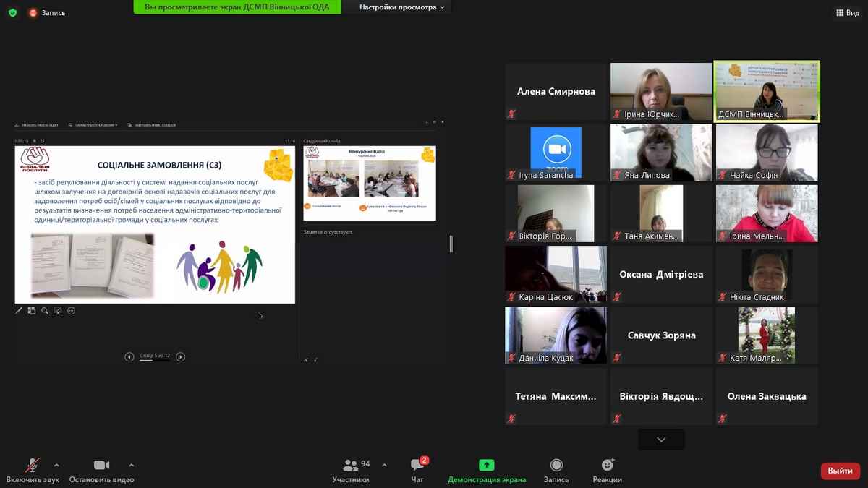Screen dimensions: 868x488
Task: Switch layout using the Вид button
Action: (x=848, y=13)
